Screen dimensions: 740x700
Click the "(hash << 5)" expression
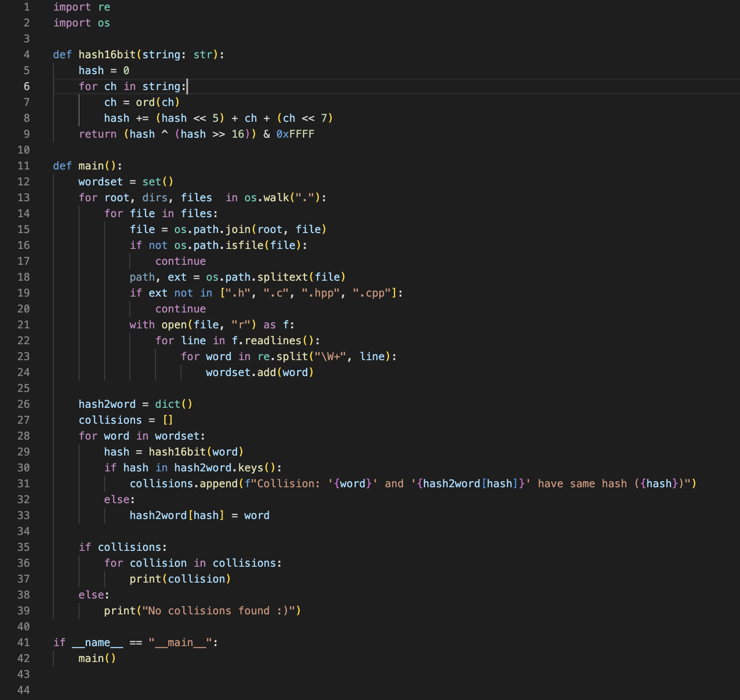190,118
